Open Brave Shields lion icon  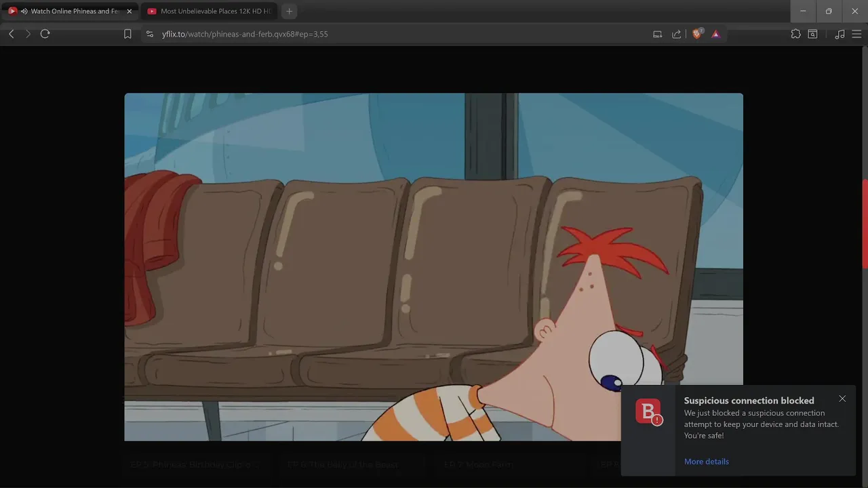click(697, 34)
